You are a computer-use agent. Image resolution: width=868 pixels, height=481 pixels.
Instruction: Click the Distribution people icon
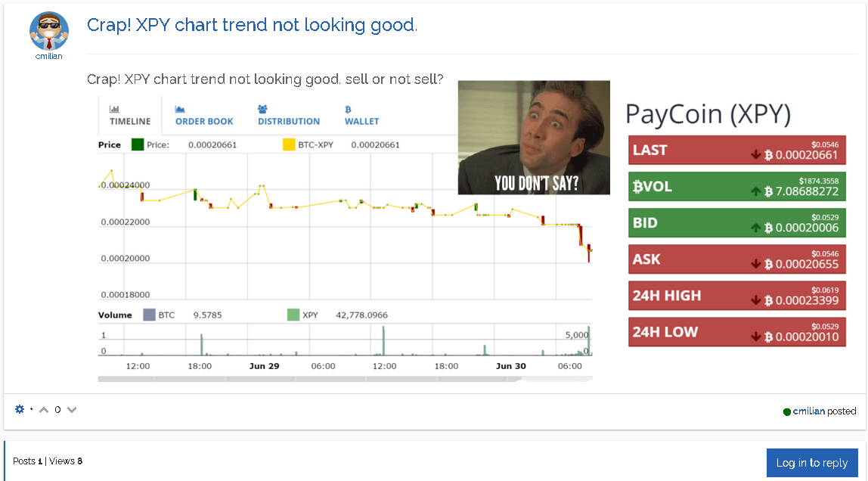tap(262, 109)
